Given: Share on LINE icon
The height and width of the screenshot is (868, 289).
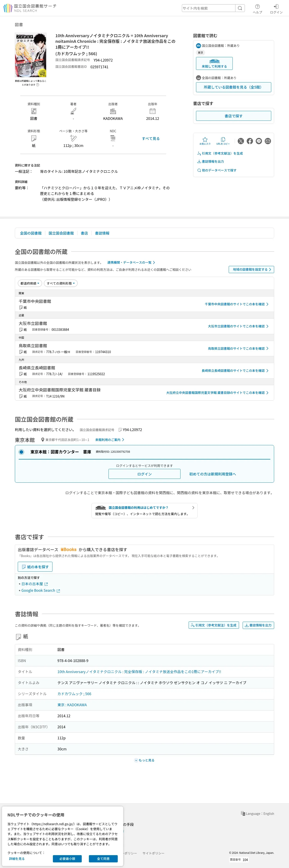Looking at the screenshot, I should [x=259, y=141].
